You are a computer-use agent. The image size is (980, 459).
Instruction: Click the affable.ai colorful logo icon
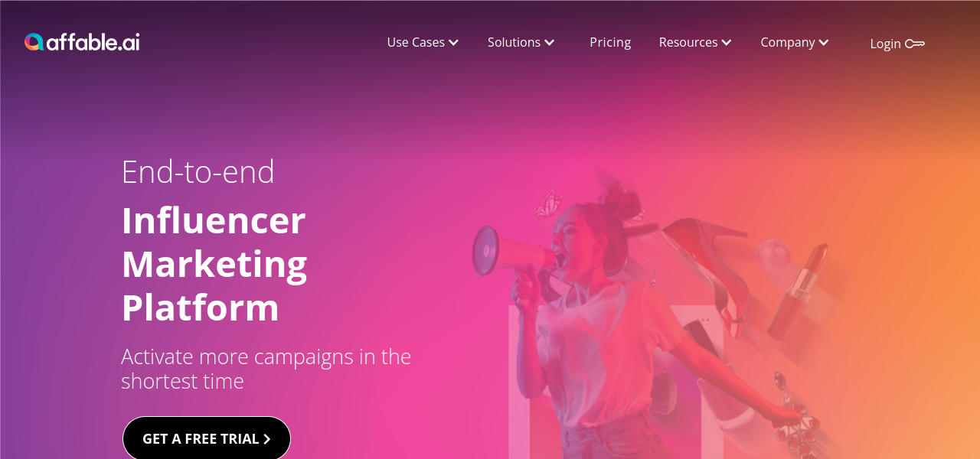34,42
